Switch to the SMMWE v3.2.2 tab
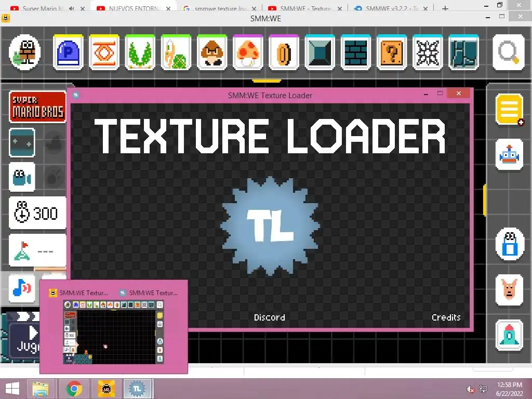This screenshot has height=399, width=532. [x=392, y=8]
